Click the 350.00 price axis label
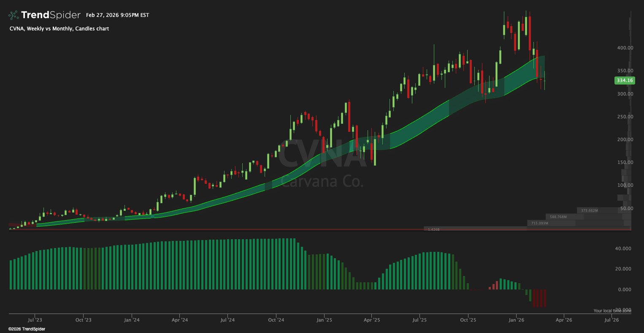The width and height of the screenshot is (644, 333). tap(625, 71)
